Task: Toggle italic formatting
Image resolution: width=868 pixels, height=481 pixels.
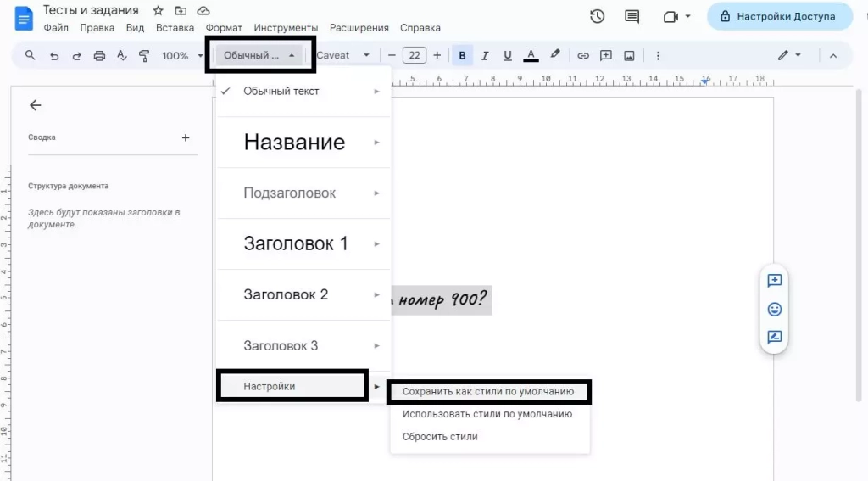Action: (x=485, y=55)
